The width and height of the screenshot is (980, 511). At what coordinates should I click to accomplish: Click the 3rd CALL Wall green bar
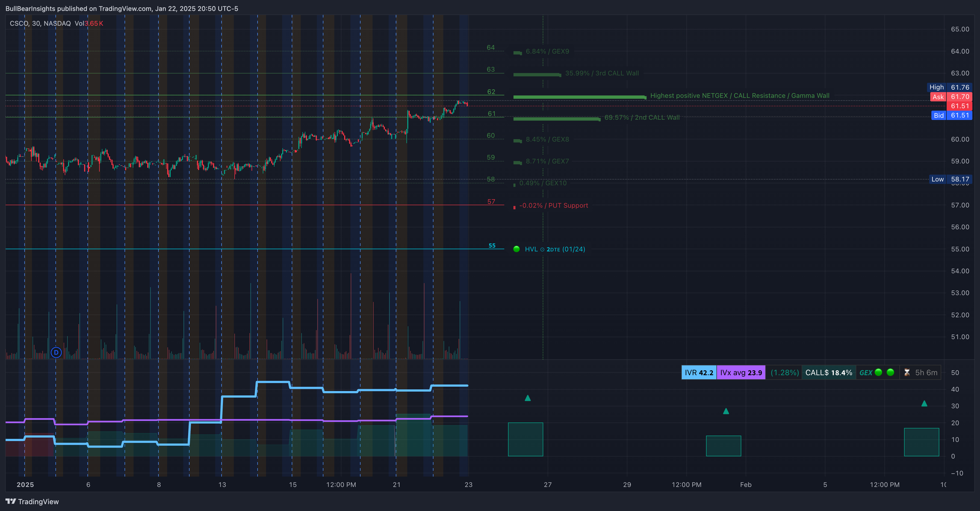pos(537,75)
